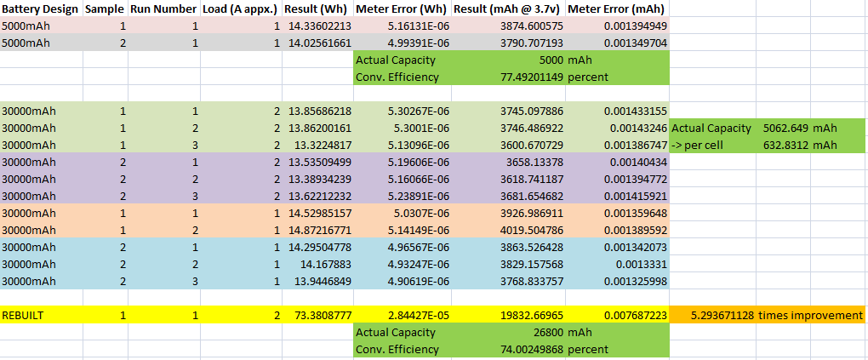
Task: Click the cell with value 14.87216771
Action: pyautogui.click(x=317, y=230)
